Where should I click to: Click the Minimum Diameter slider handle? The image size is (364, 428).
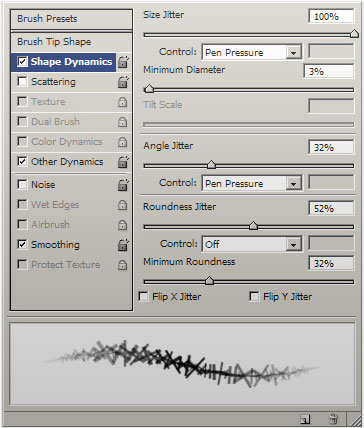149,89
